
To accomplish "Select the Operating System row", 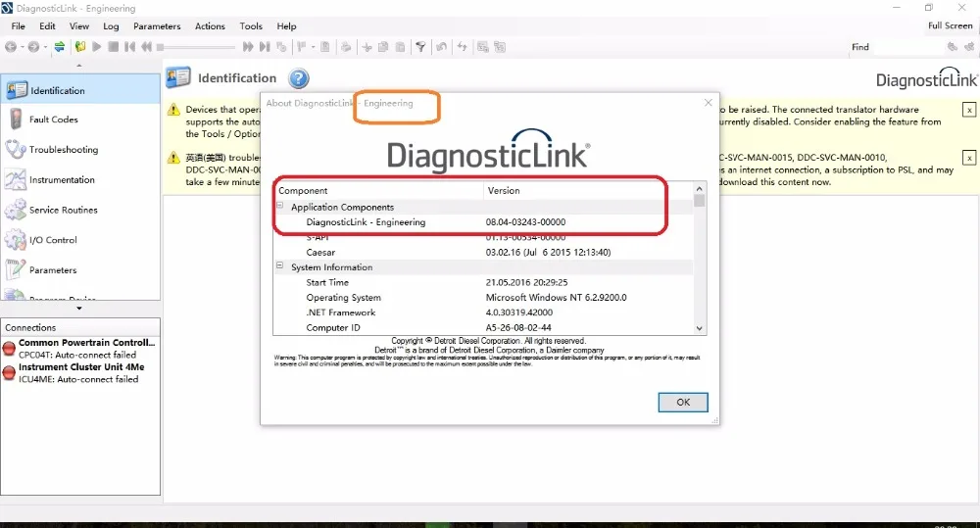I will coord(483,298).
